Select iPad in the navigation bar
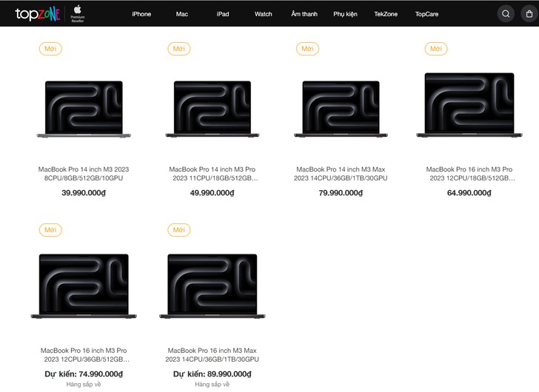 pyautogui.click(x=223, y=14)
